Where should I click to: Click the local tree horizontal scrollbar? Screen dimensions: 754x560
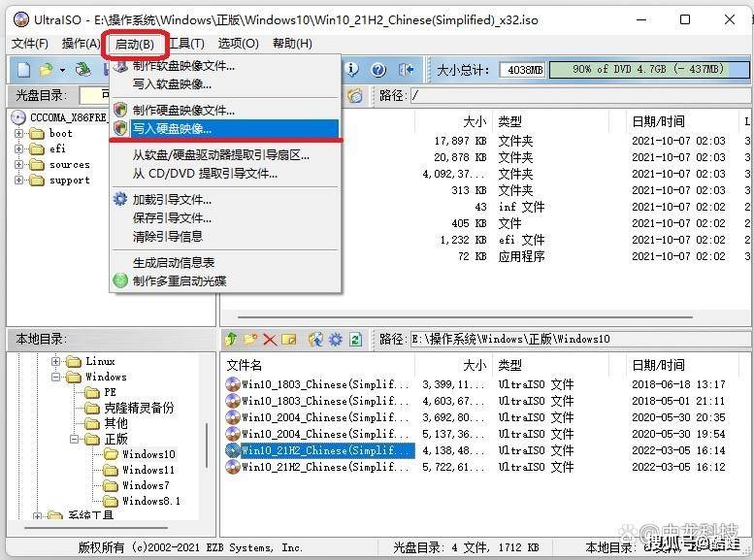(x=96, y=528)
